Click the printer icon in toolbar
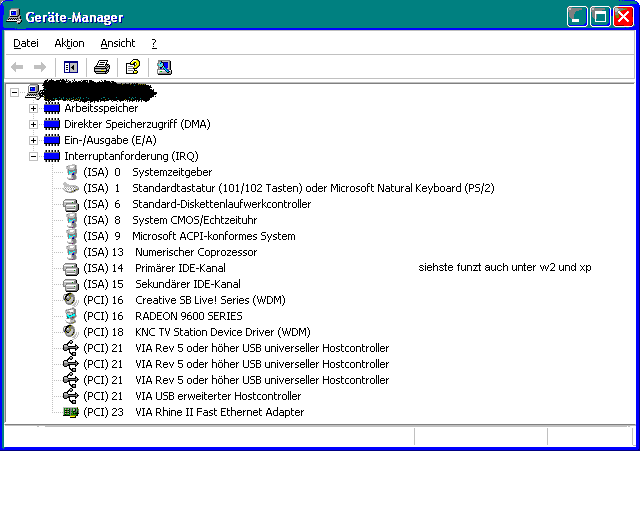The width and height of the screenshot is (640, 512). [101, 67]
